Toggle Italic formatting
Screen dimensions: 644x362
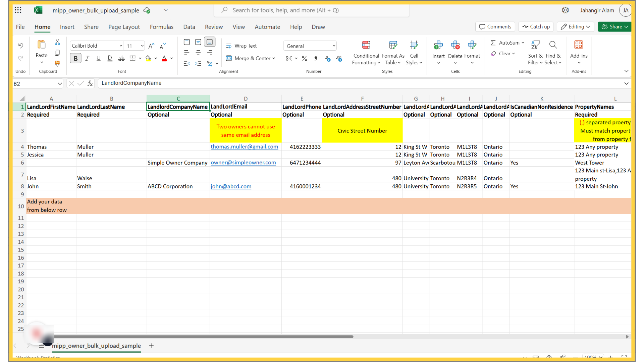(87, 58)
